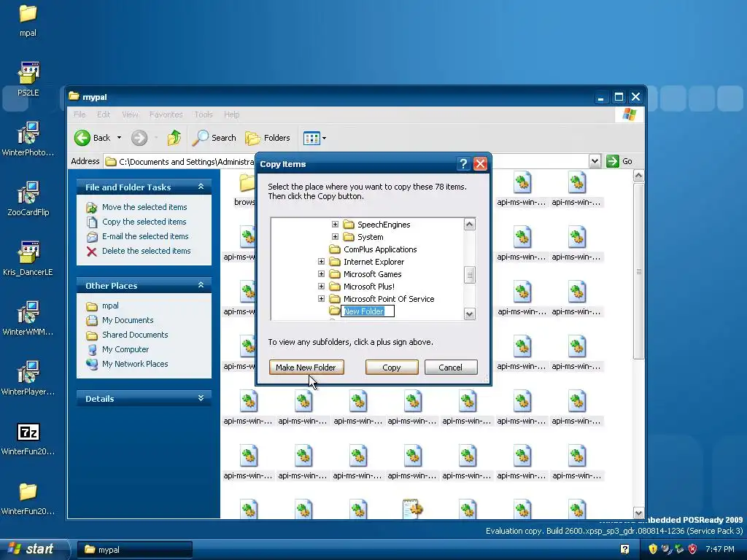Screen dimensions: 747x560
Task: Click the Explorer file list scroll down arrow
Action: pyautogui.click(x=639, y=513)
